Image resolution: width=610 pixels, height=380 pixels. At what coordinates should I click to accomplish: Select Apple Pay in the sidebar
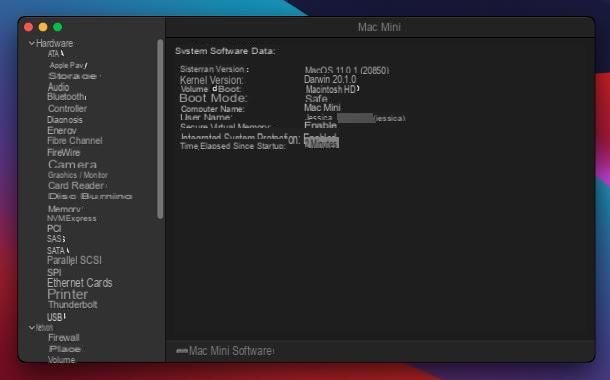coord(68,65)
